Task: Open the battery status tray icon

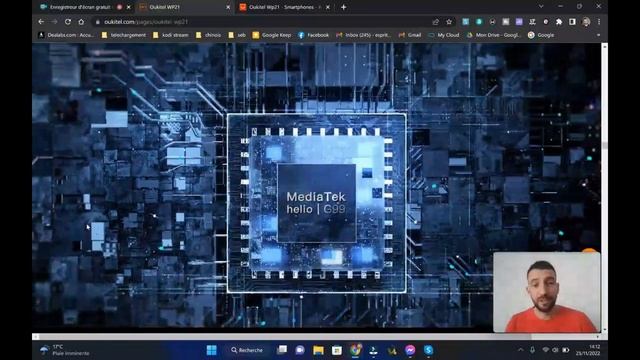Action: (566, 350)
